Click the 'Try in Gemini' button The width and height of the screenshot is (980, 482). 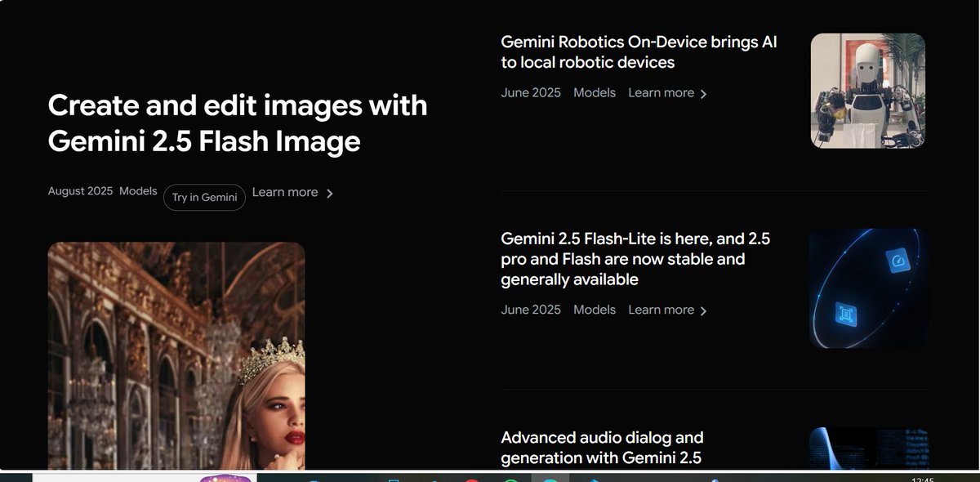coord(204,197)
